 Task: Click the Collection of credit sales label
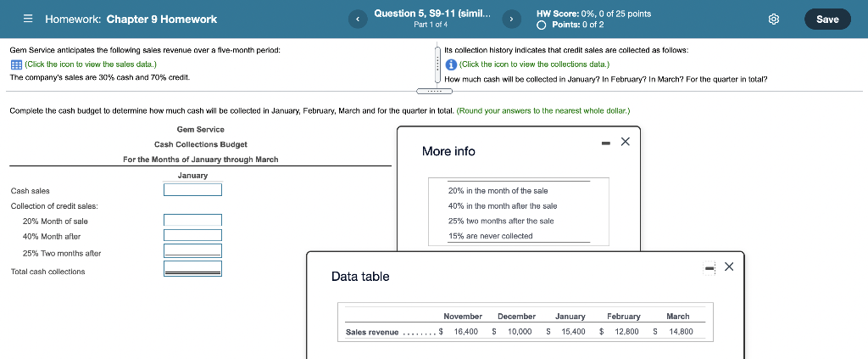(x=54, y=206)
